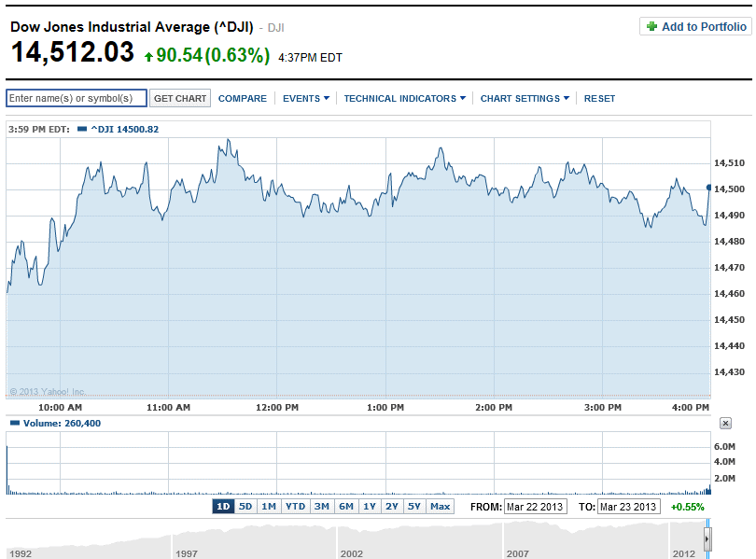Click the 1992 marker on overview timeline
This screenshot has width=756, height=559.
click(21, 553)
